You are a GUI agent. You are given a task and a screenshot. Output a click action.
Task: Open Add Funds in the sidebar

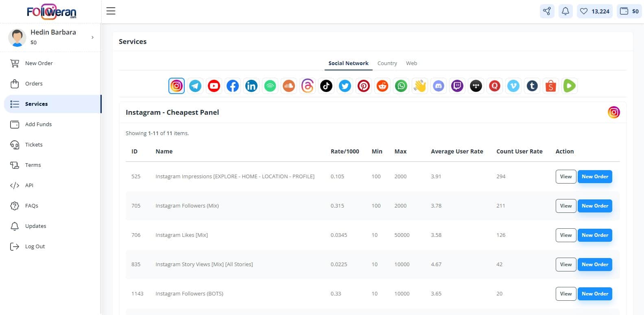click(x=38, y=124)
